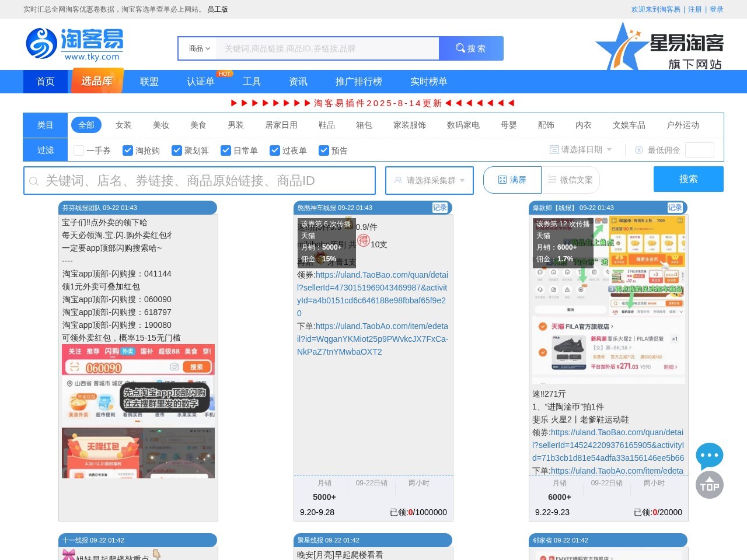Click the 星易淘客 star logo
Viewport: 747px width, 560px height.
click(x=659, y=47)
